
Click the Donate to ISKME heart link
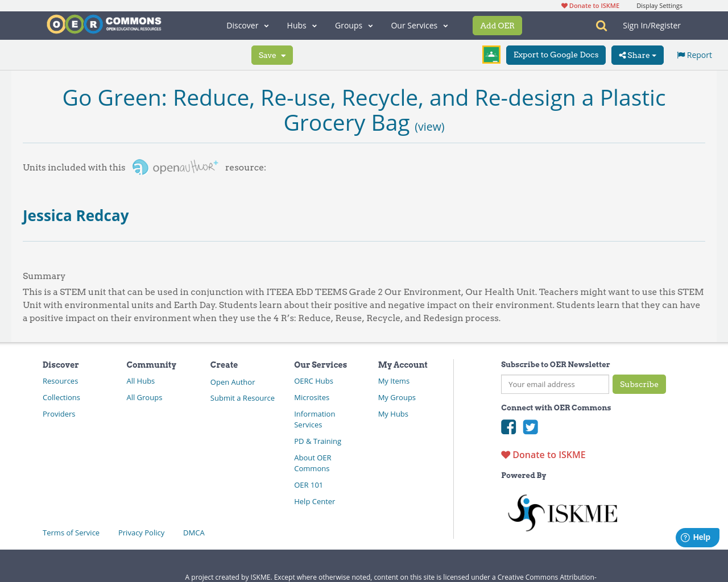point(543,454)
